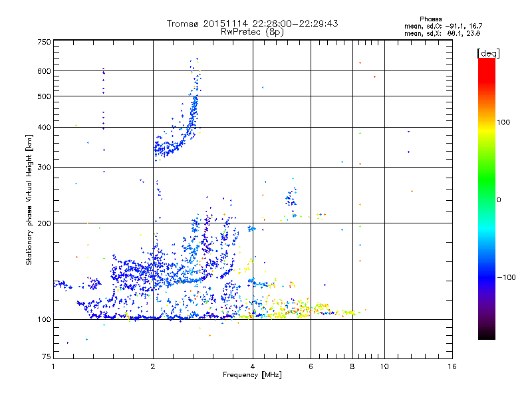The image size is (532, 399).
Task: Click the 'Frequency [MHz]' axis title
Action: point(252,375)
